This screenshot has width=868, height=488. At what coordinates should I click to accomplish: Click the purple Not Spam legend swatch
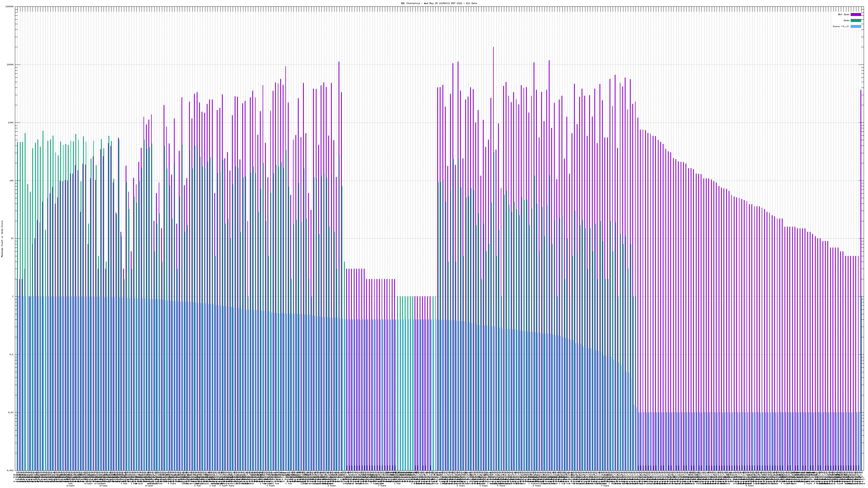[x=856, y=14]
